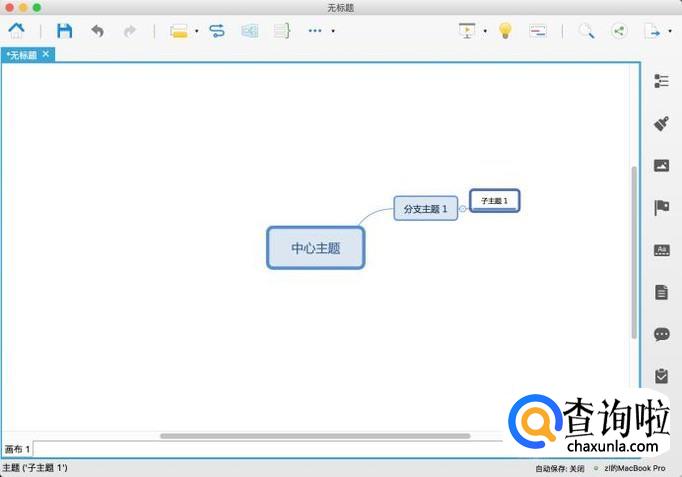This screenshot has height=477, width=682.
Task: Select the 子主题 1 subtopic
Action: click(495, 200)
